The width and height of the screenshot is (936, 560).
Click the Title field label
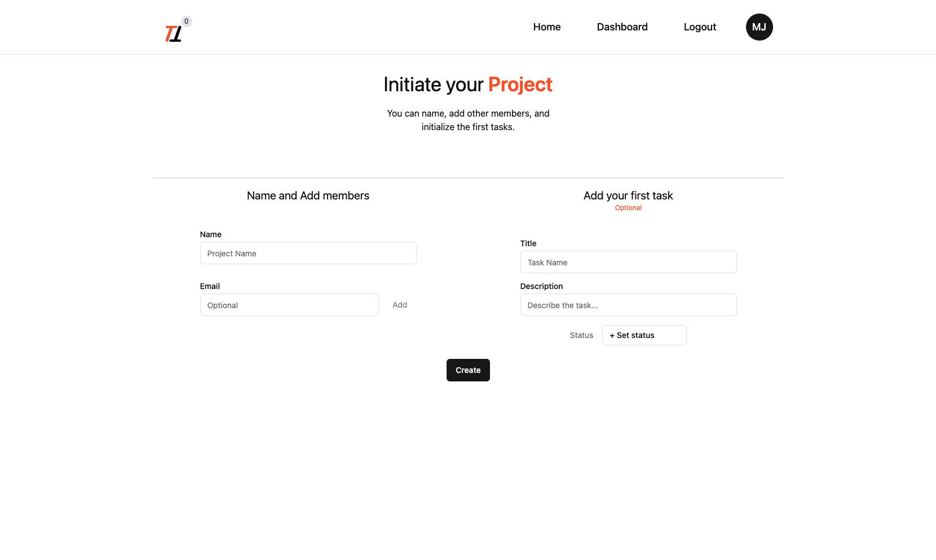(528, 243)
